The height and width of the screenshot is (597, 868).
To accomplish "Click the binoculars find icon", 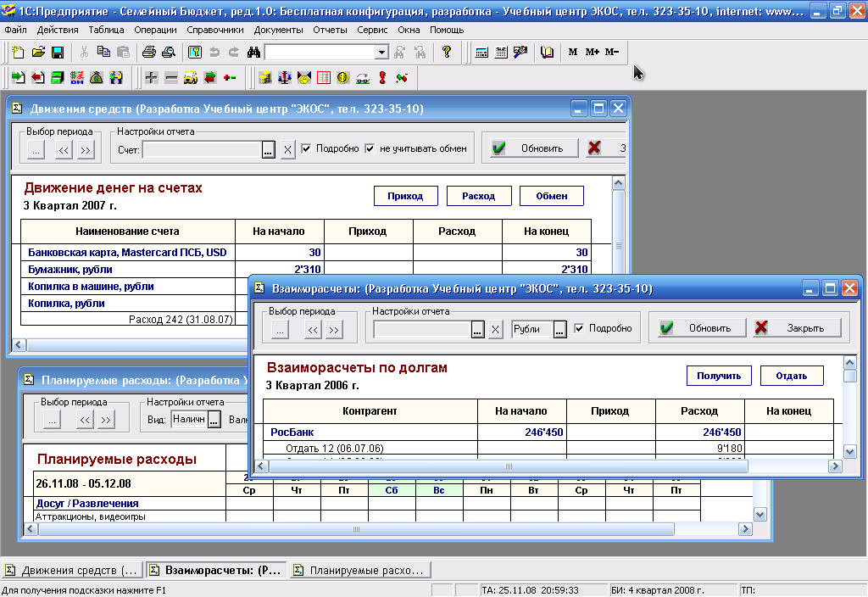I will click(x=253, y=52).
